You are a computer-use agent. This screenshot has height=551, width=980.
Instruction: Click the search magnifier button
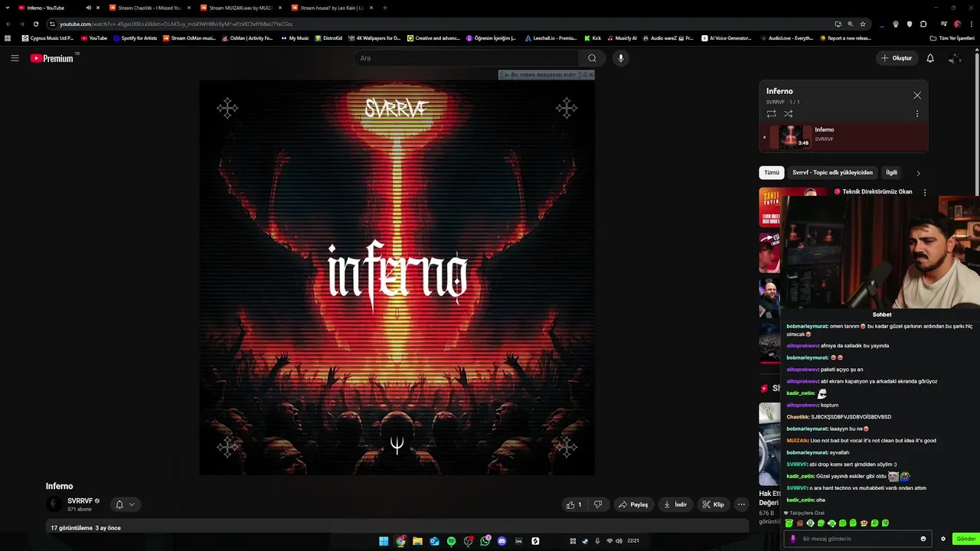pyautogui.click(x=592, y=58)
